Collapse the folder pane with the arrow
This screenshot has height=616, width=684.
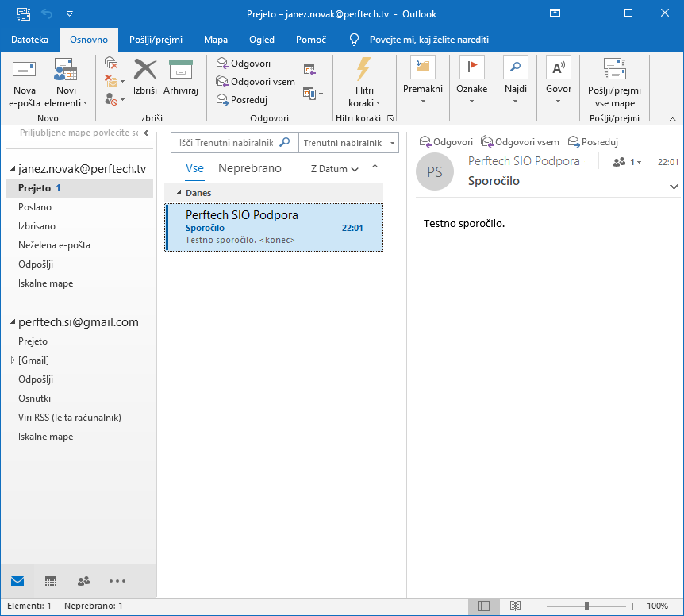pyautogui.click(x=146, y=133)
